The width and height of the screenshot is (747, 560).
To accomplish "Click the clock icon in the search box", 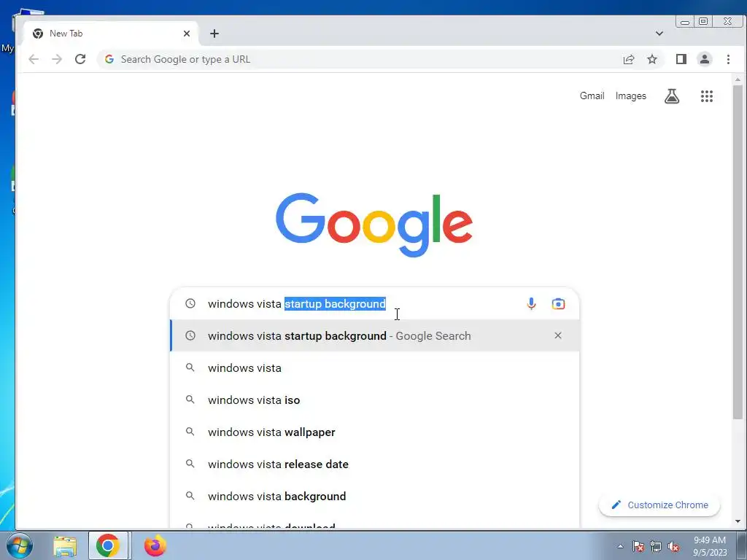I will click(x=190, y=303).
